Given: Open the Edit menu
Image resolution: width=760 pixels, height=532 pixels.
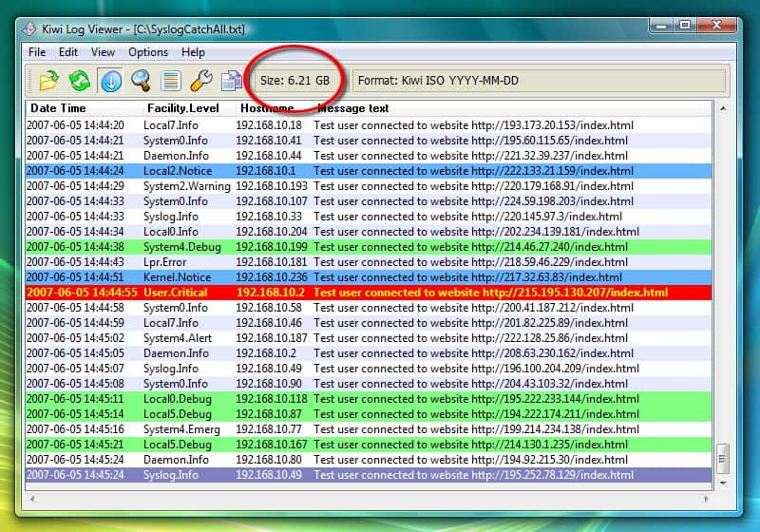Looking at the screenshot, I should coord(68,52).
